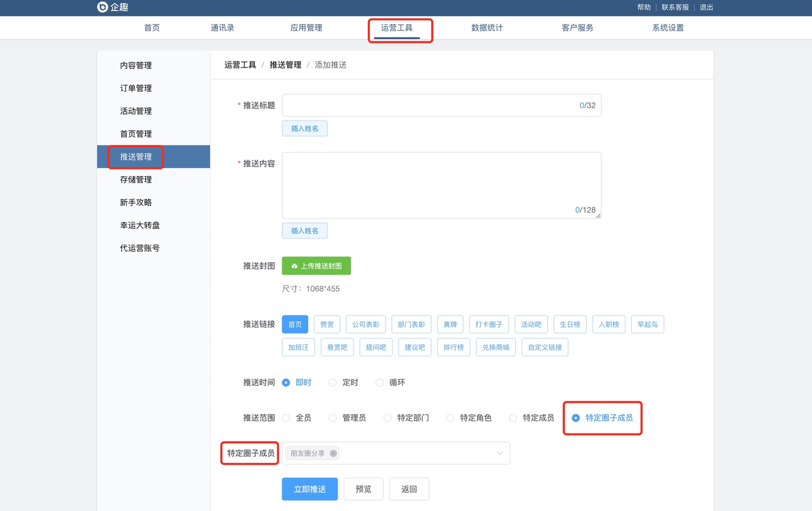Choose 管理员 as push range
812x511 pixels.
point(332,418)
